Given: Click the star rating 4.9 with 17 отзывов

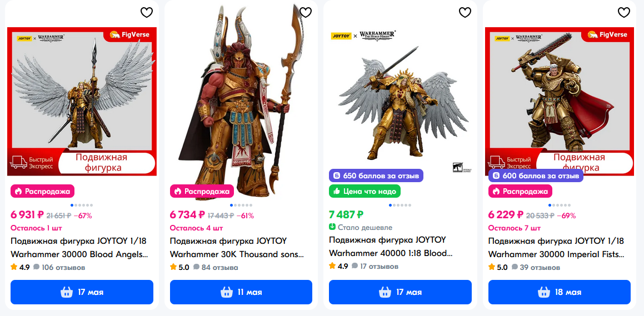Looking at the screenshot, I should click(339, 266).
